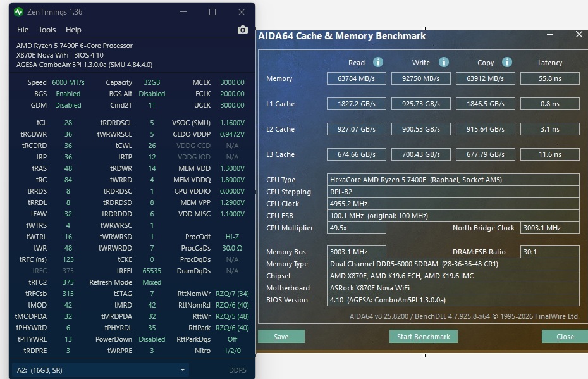Click CPU Clock field 4955.2 MHz
Viewport: 588px width, 379px height.
pyautogui.click(x=453, y=204)
